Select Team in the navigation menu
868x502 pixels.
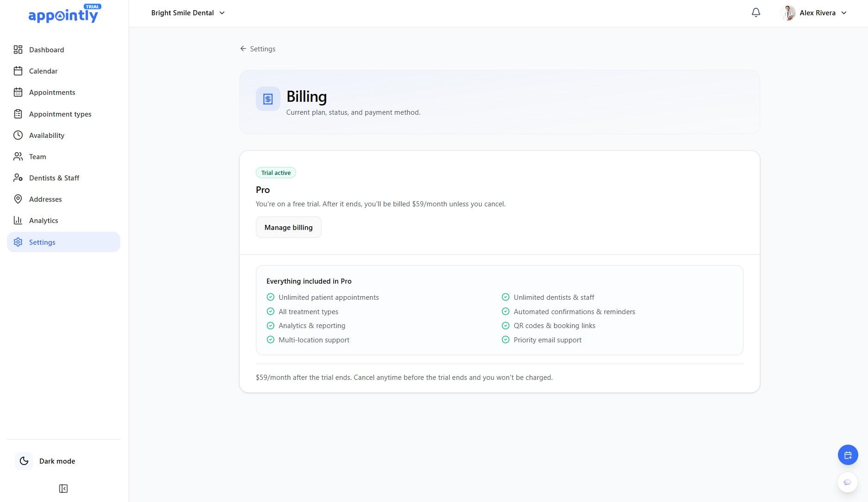click(x=37, y=156)
